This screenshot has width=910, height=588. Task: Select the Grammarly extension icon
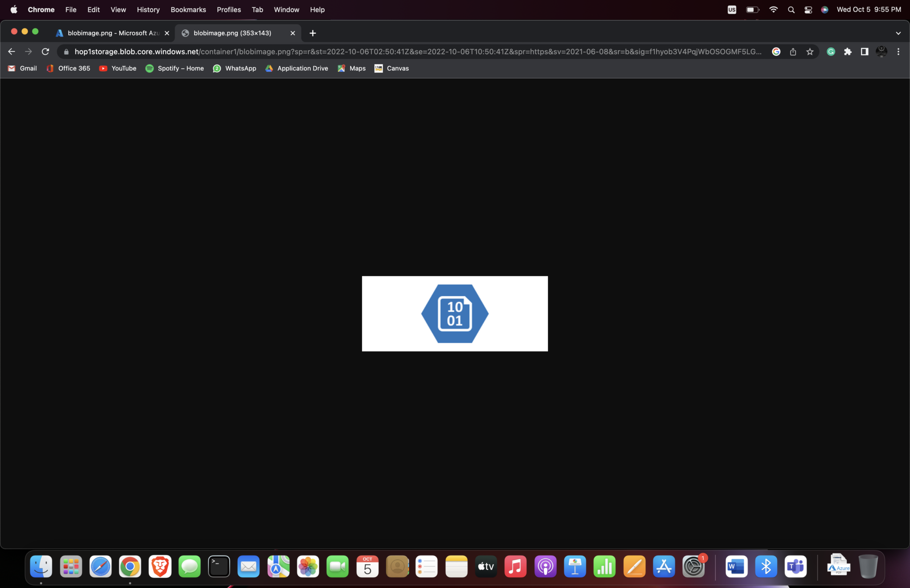pos(830,52)
